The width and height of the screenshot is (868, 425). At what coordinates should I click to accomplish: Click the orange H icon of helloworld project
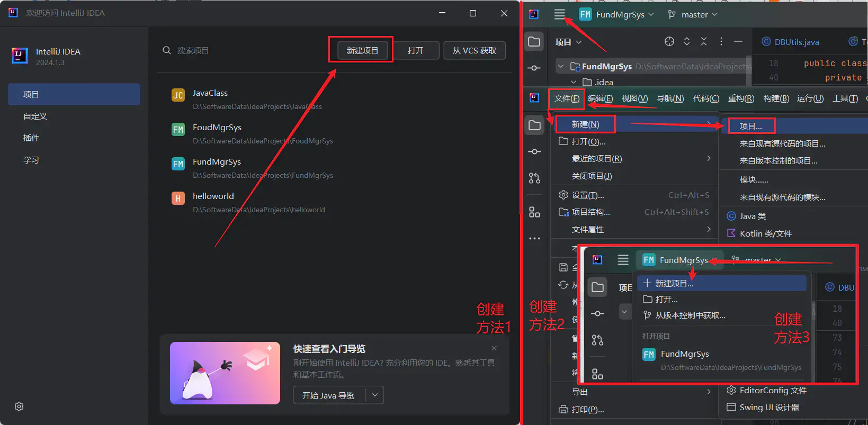178,198
